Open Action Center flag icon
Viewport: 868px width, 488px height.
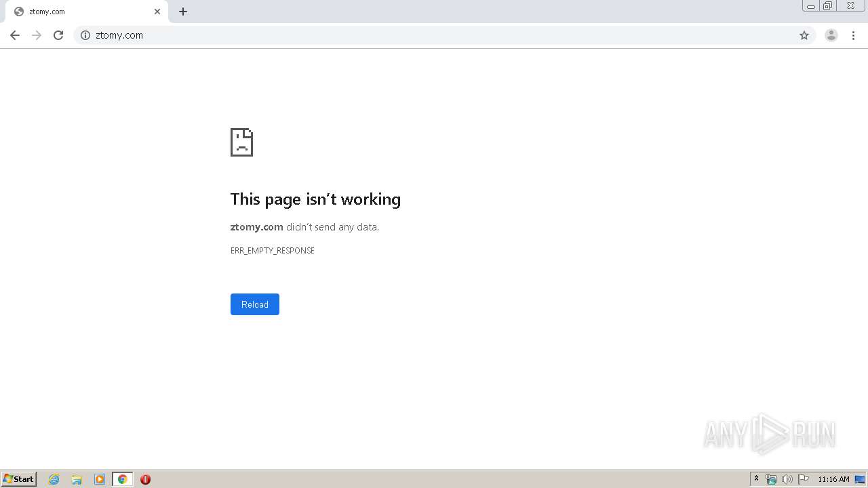[x=804, y=479]
